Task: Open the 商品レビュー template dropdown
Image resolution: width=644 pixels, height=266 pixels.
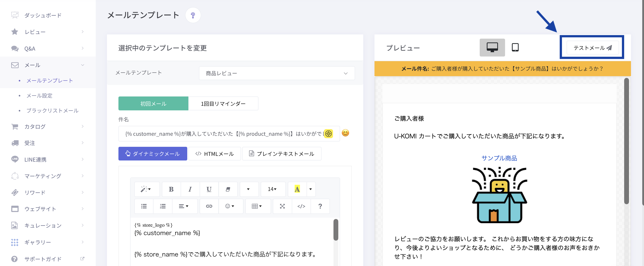Action: [x=277, y=73]
